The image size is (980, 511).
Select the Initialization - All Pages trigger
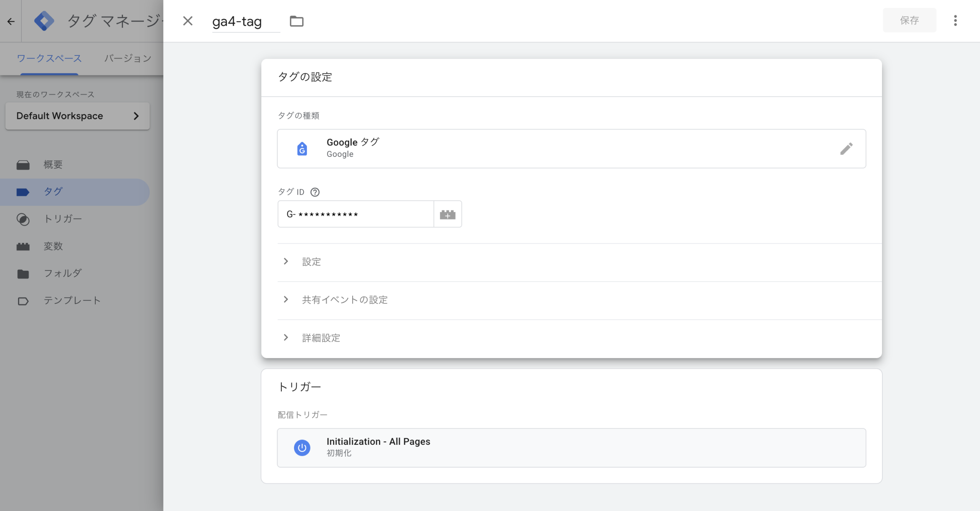pos(572,448)
